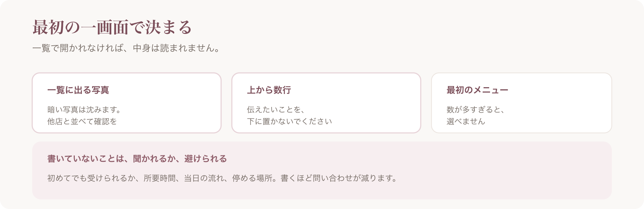Screen dimensions: 644x209
Task: Open the 一覧に出る写真 card
Action: [127, 103]
